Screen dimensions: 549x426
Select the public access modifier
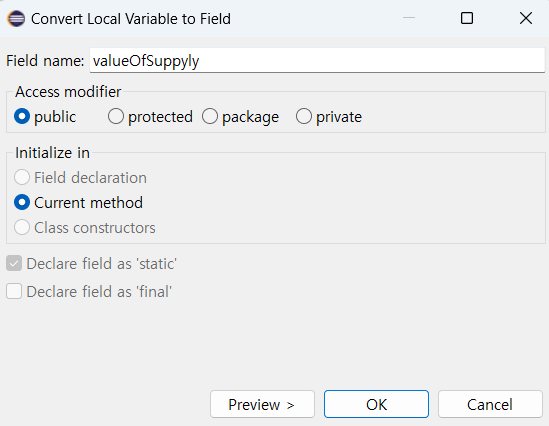coord(45,117)
